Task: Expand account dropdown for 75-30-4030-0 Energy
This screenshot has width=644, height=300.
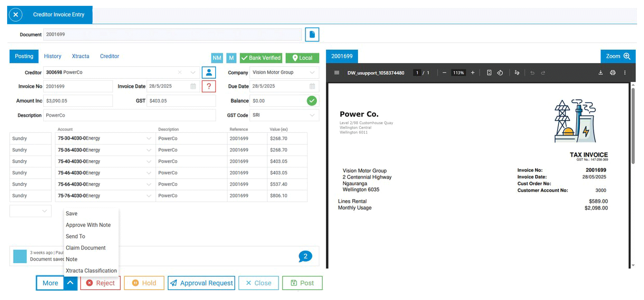Action: [148, 138]
